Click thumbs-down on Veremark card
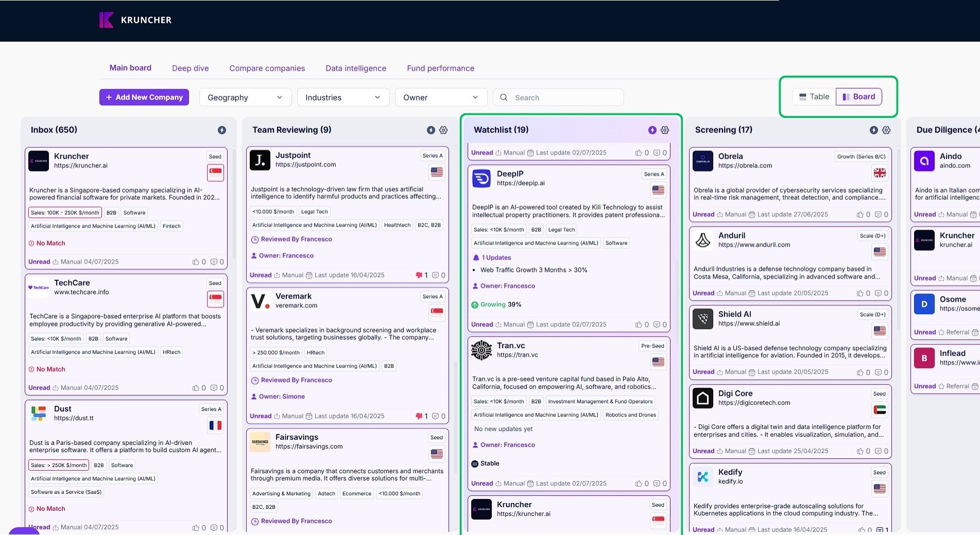 coord(419,416)
